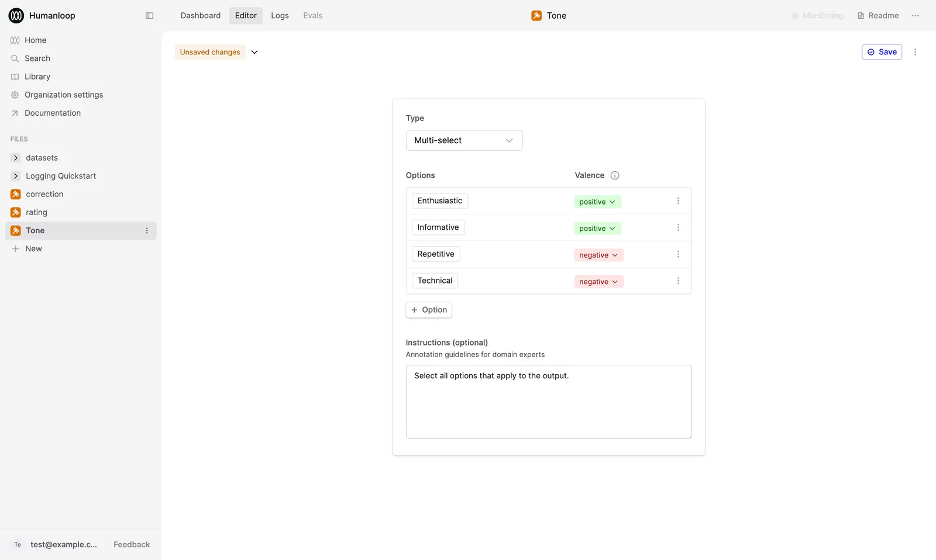The height and width of the screenshot is (560, 936).
Task: Switch to the Evals tab
Action: point(312,16)
